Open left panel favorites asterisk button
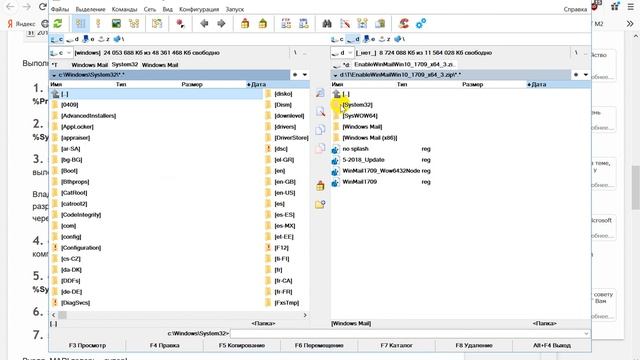 coord(295,75)
